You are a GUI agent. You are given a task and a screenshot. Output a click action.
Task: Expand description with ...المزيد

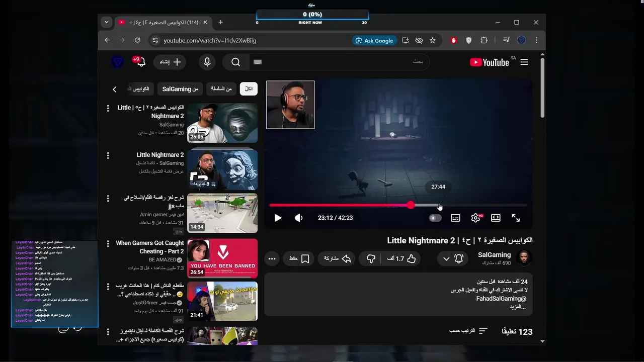coord(517,307)
